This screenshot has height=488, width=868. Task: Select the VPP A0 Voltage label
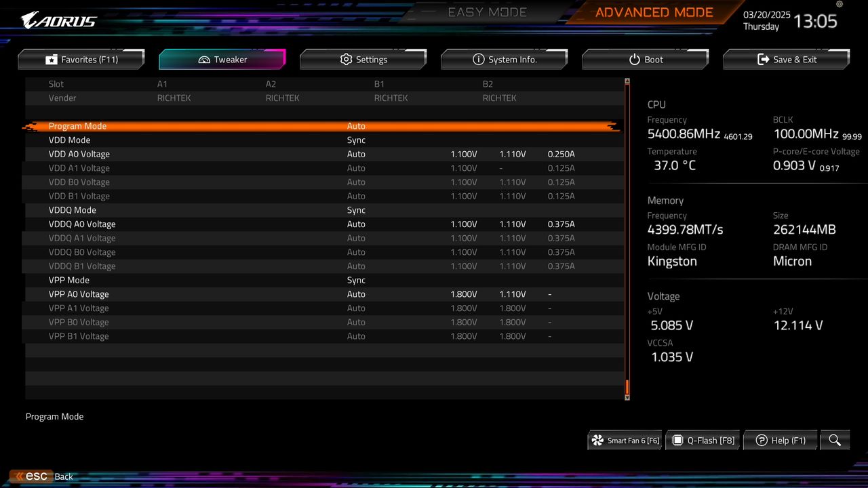click(79, 294)
